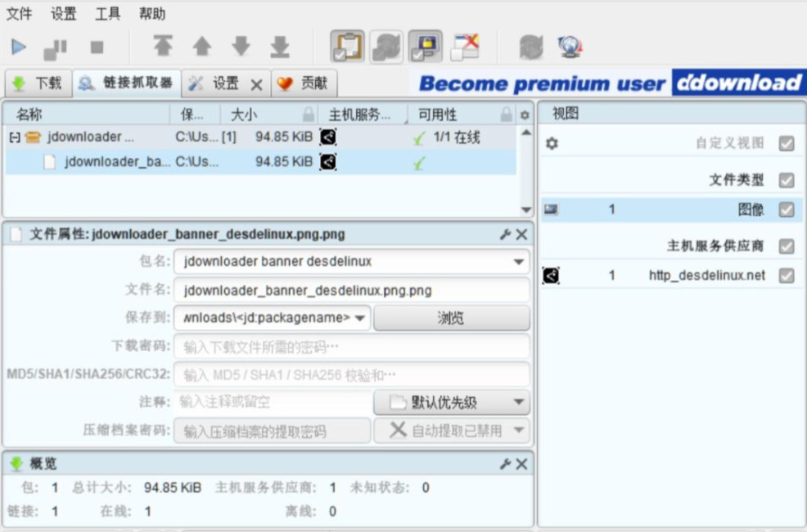Click the MD5/SHA1/SHA256 checksum field
This screenshot has height=532, width=807.
(352, 375)
